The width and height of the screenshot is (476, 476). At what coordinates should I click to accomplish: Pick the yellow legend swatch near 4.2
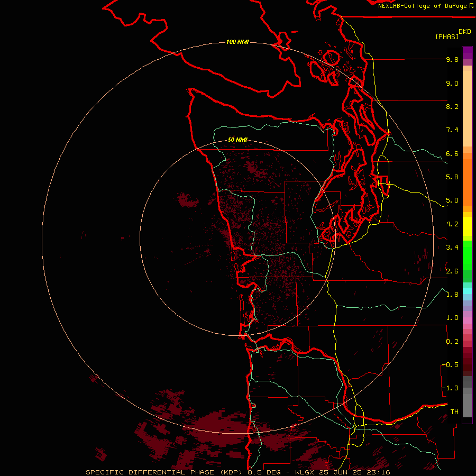467,226
